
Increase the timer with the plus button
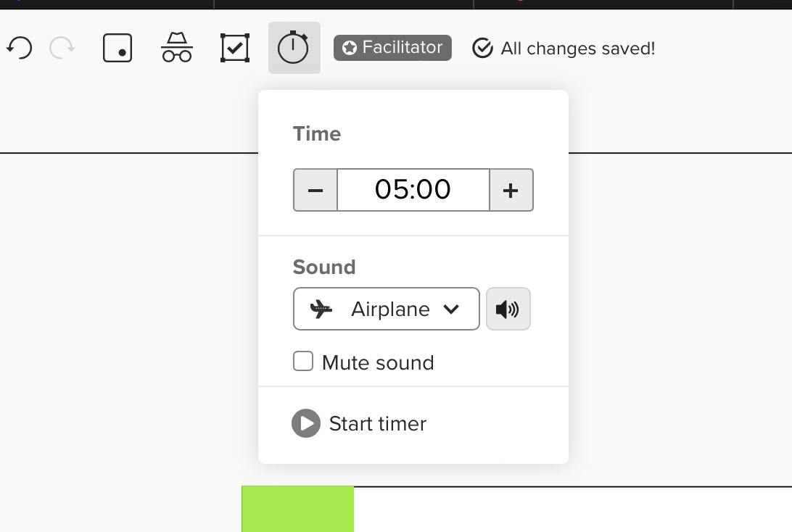(511, 190)
